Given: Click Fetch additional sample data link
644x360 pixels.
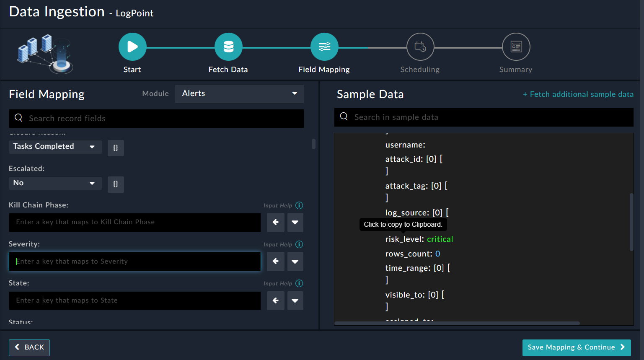Looking at the screenshot, I should [x=578, y=94].
